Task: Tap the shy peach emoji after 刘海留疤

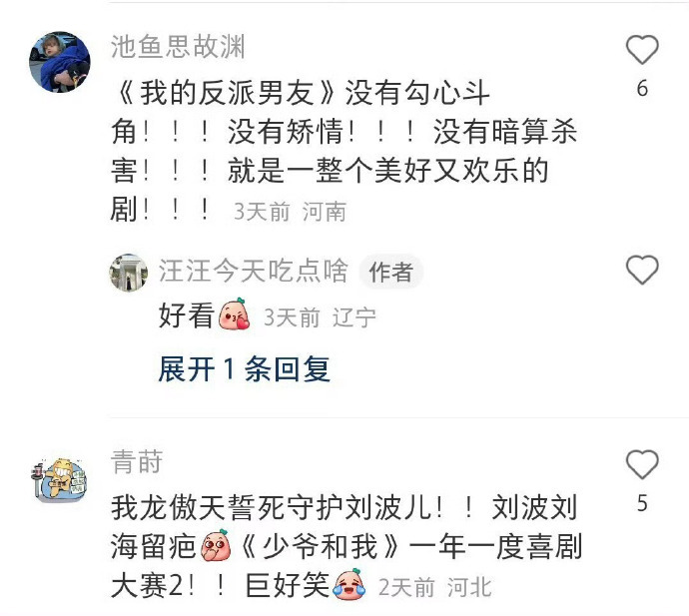Action: click(x=216, y=545)
